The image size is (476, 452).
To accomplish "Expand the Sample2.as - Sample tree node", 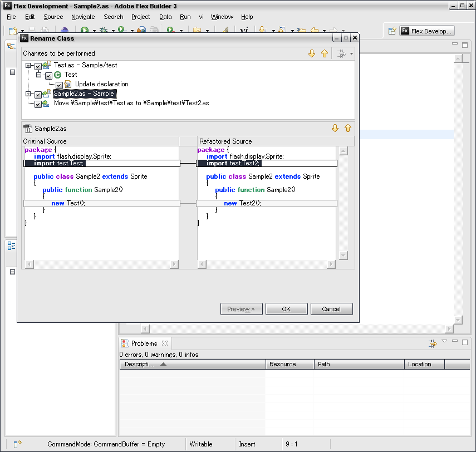I will coord(28,94).
